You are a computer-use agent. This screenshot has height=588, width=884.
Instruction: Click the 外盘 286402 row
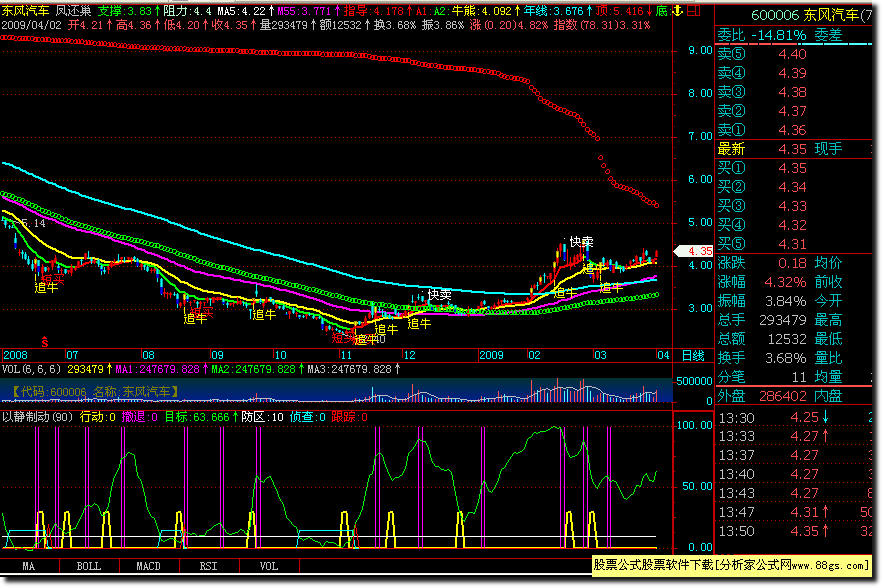[794, 396]
